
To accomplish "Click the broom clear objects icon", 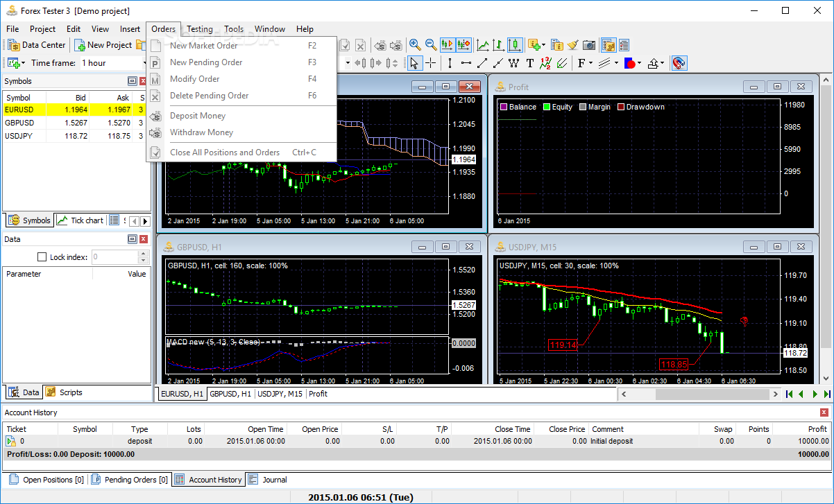I will pos(573,45).
